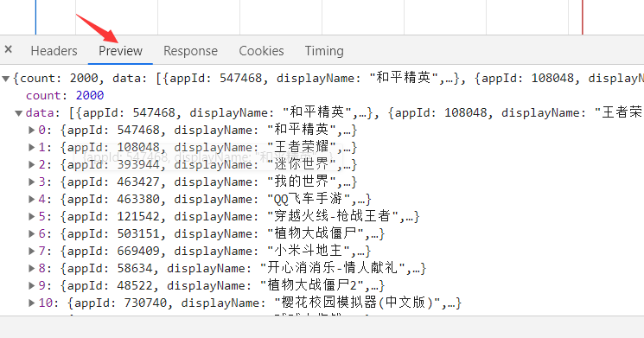Expand item 2 迷你世界

[x=31, y=165]
